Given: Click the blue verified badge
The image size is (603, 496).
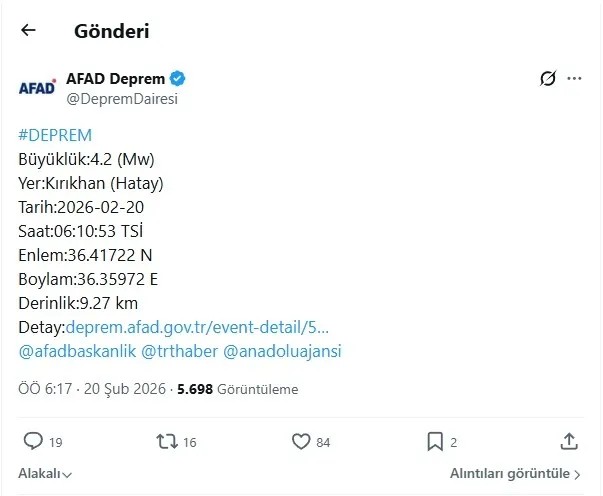Looking at the screenshot, I should tap(179, 78).
